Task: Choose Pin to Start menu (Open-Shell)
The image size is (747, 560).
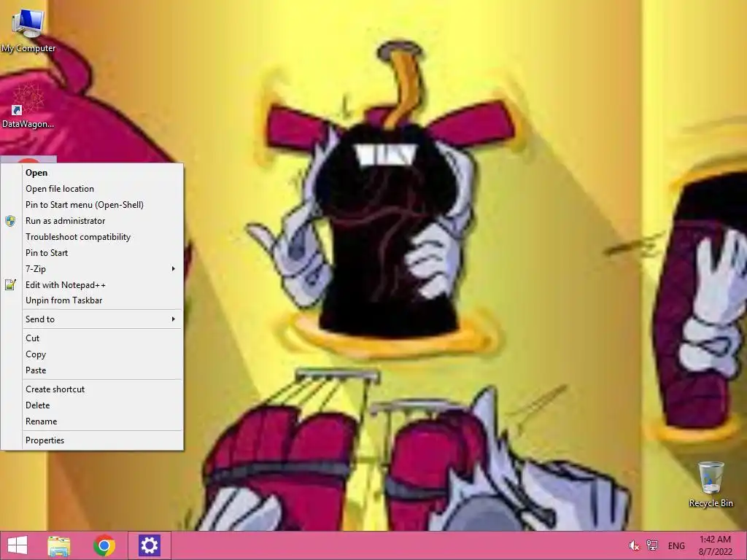Action: click(x=92, y=205)
